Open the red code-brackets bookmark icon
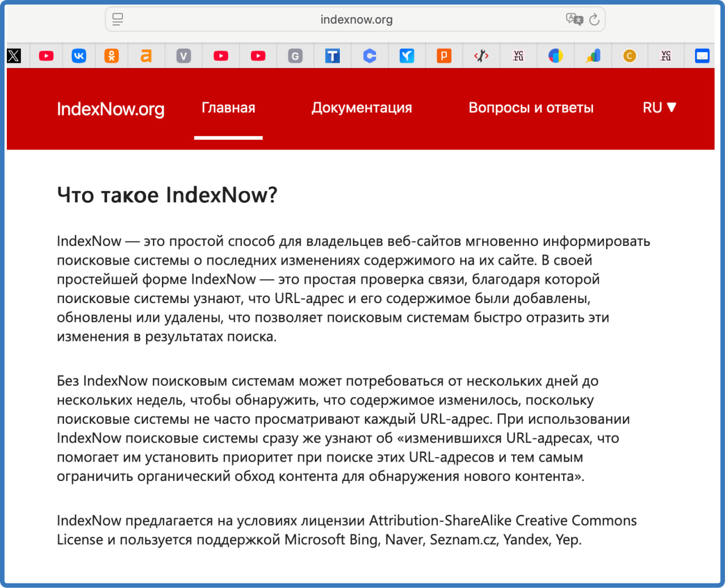The height and width of the screenshot is (588, 725). [481, 56]
